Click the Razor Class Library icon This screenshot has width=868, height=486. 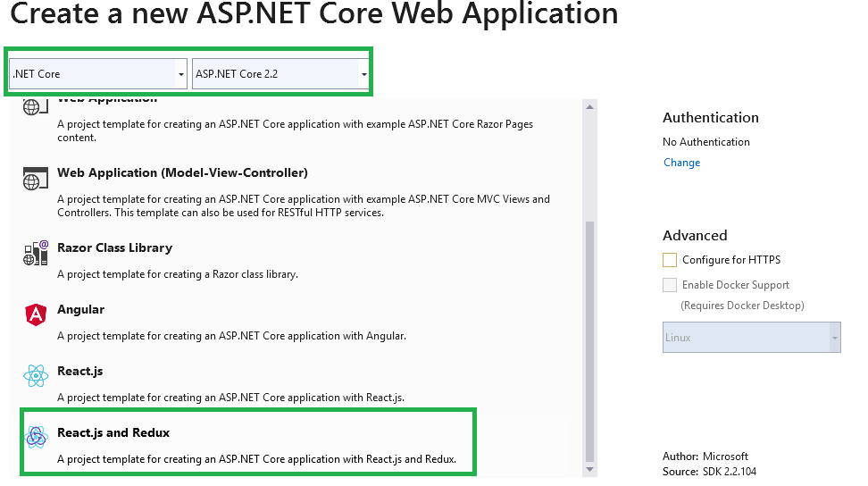click(36, 253)
